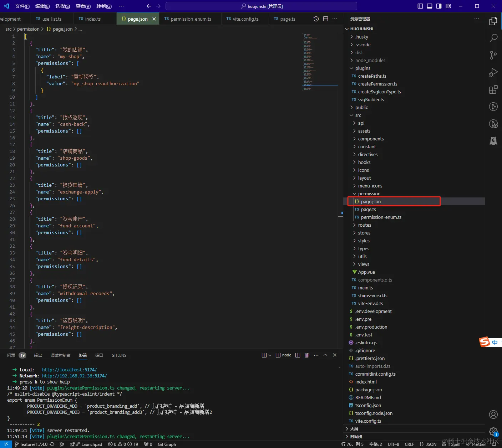Click the remote window icon in status bar
This screenshot has width=502, height=448.
(6, 444)
